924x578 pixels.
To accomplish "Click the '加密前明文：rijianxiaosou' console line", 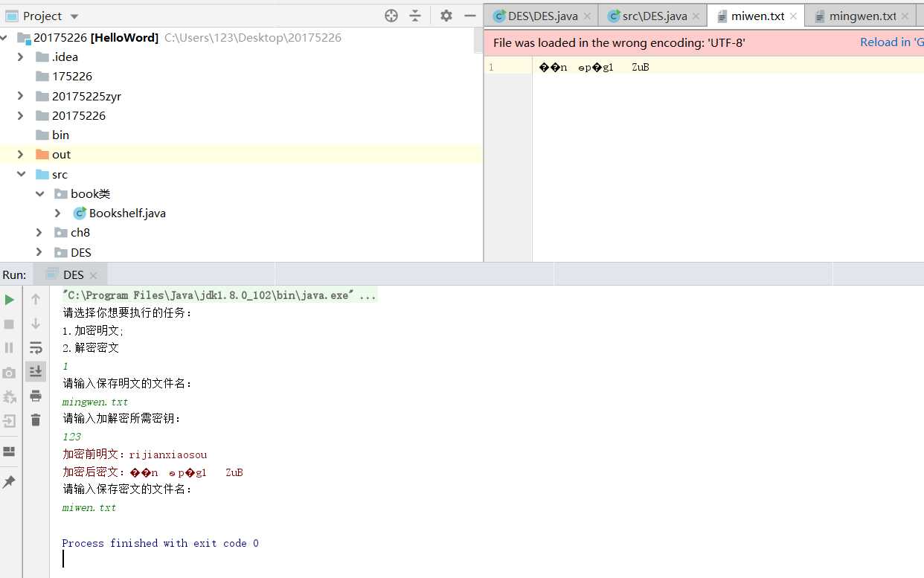I will point(135,455).
